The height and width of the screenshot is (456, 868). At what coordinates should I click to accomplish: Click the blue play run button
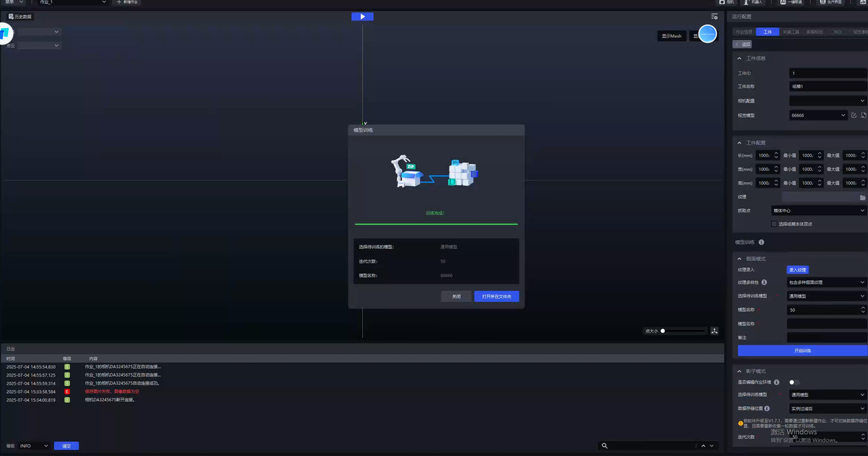pos(362,16)
